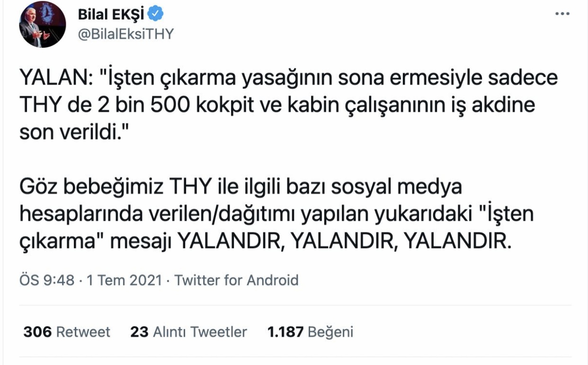Click the 306 retweet count number
The image size is (588, 365).
[37, 332]
